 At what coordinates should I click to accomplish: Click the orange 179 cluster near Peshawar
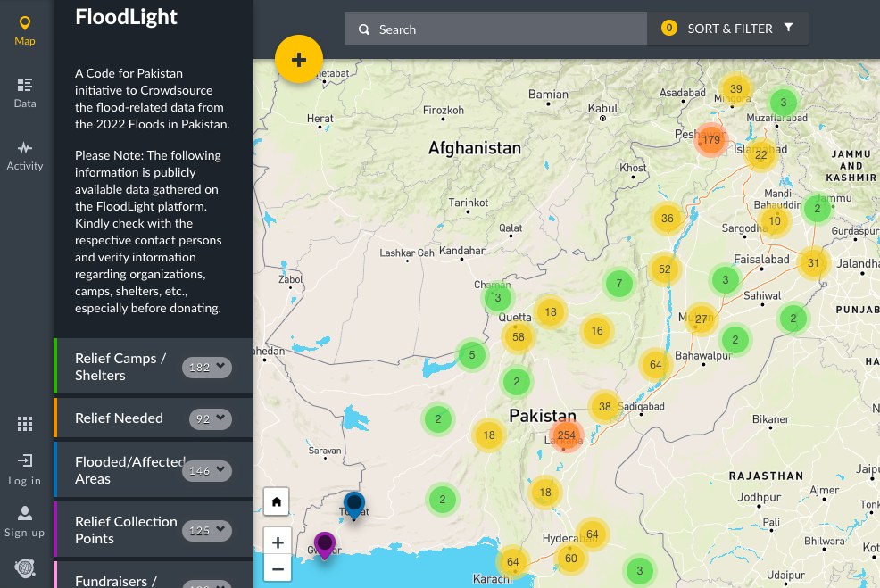click(710, 139)
